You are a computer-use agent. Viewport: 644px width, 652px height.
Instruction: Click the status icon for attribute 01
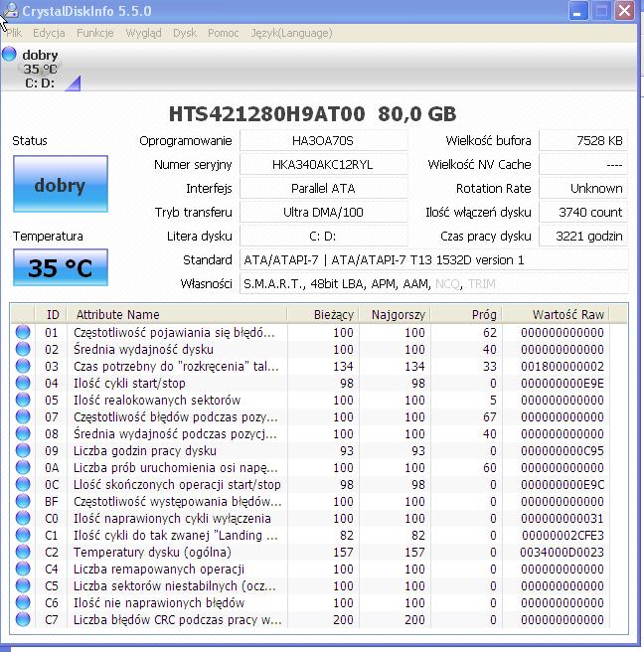(23, 332)
